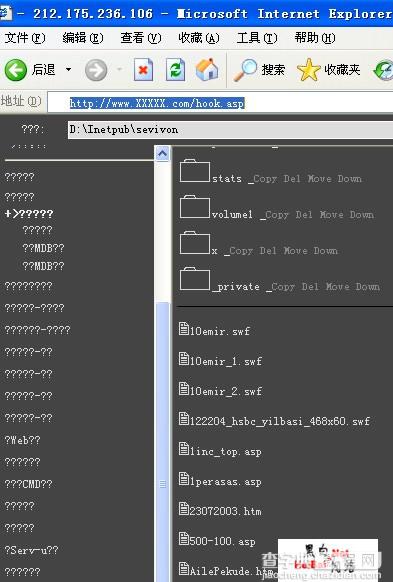Click Move link for volume1 folder
Image resolution: width=393 pixels, height=582 pixels.
[x=331, y=215]
